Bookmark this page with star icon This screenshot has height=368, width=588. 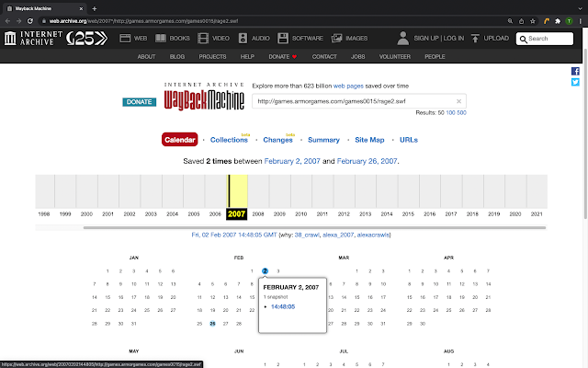[x=533, y=21]
